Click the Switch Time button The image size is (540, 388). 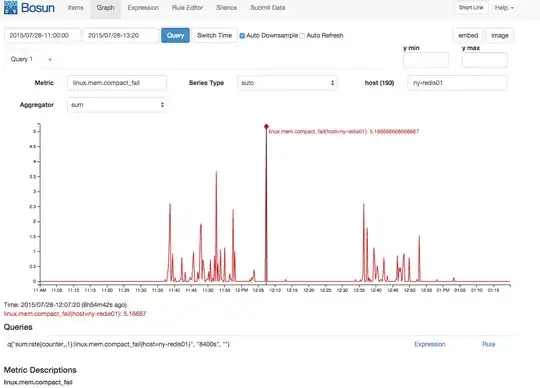click(x=214, y=35)
